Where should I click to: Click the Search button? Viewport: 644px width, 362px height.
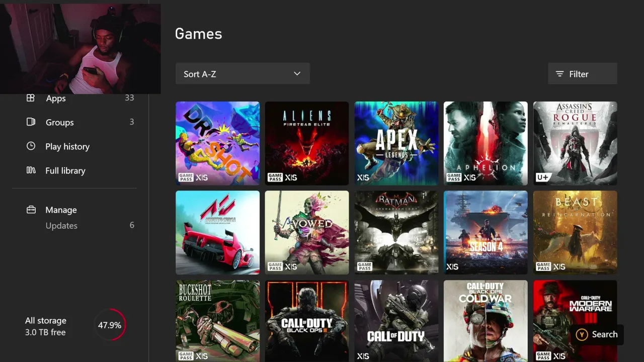(597, 334)
